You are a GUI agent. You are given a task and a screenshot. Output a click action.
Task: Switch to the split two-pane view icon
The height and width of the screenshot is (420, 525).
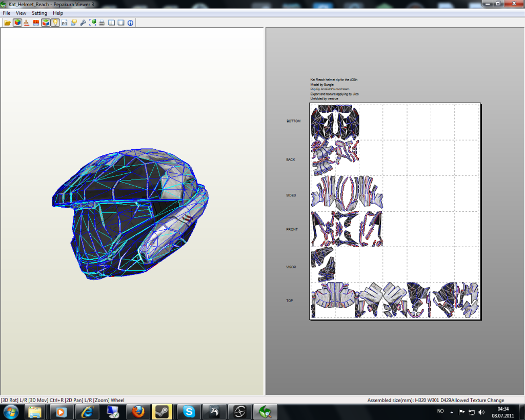pyautogui.click(x=111, y=23)
